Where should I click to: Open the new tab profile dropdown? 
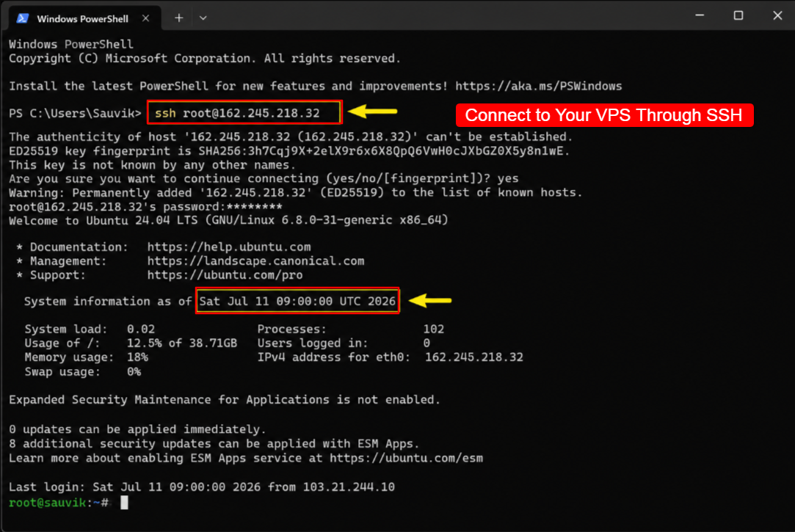coord(203,18)
